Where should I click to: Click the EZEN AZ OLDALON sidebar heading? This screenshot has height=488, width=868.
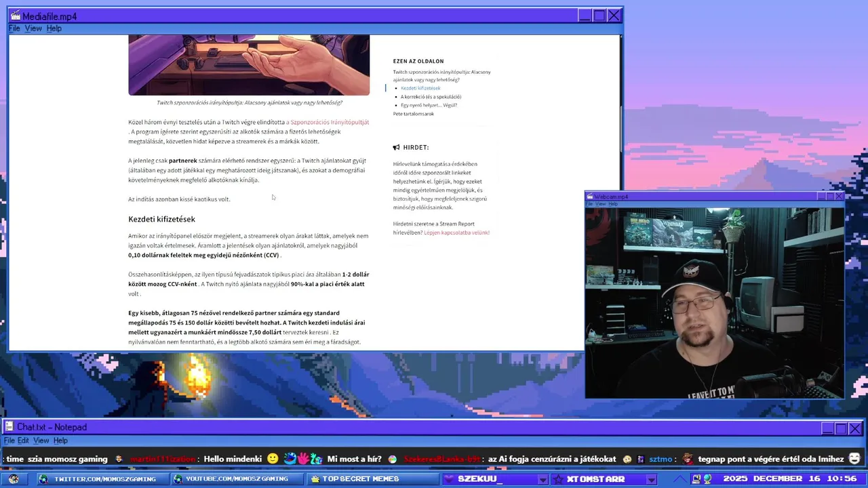[418, 61]
